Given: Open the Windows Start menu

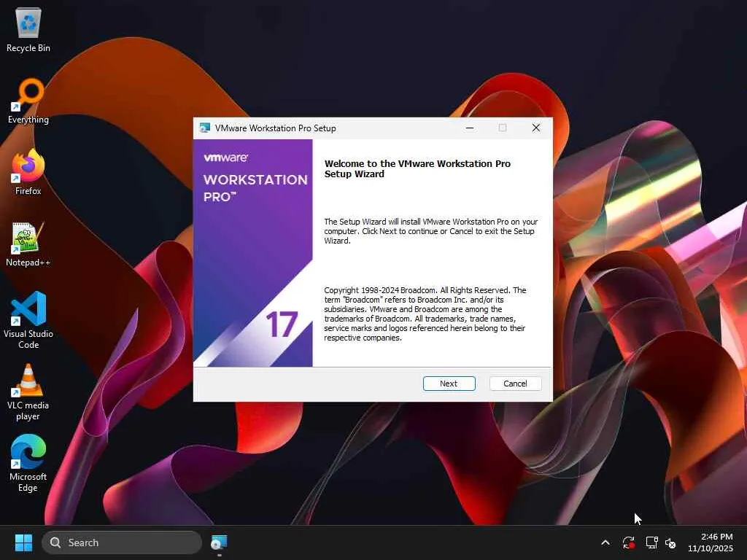Looking at the screenshot, I should coord(23,542).
